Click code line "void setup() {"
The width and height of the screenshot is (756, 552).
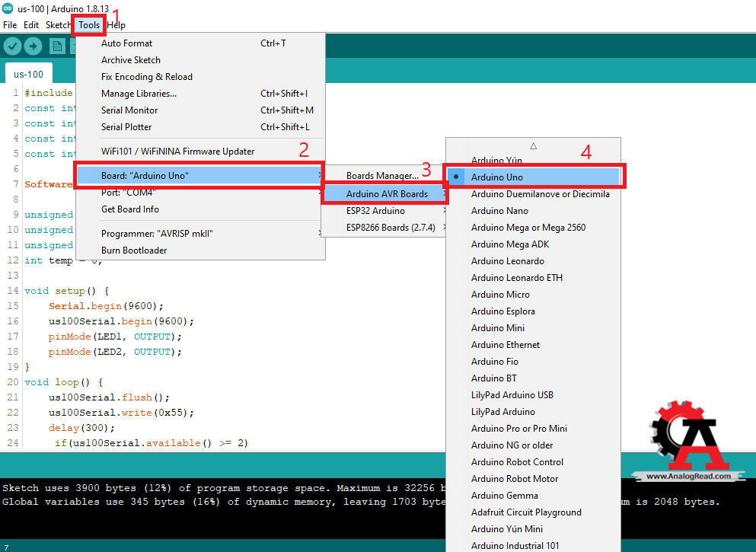coord(67,291)
